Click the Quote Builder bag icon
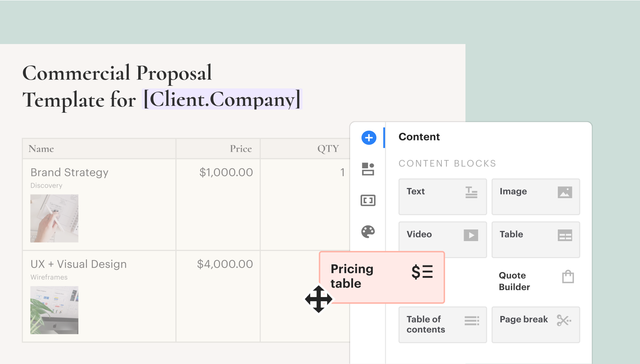This screenshot has height=364, width=640. tap(568, 277)
